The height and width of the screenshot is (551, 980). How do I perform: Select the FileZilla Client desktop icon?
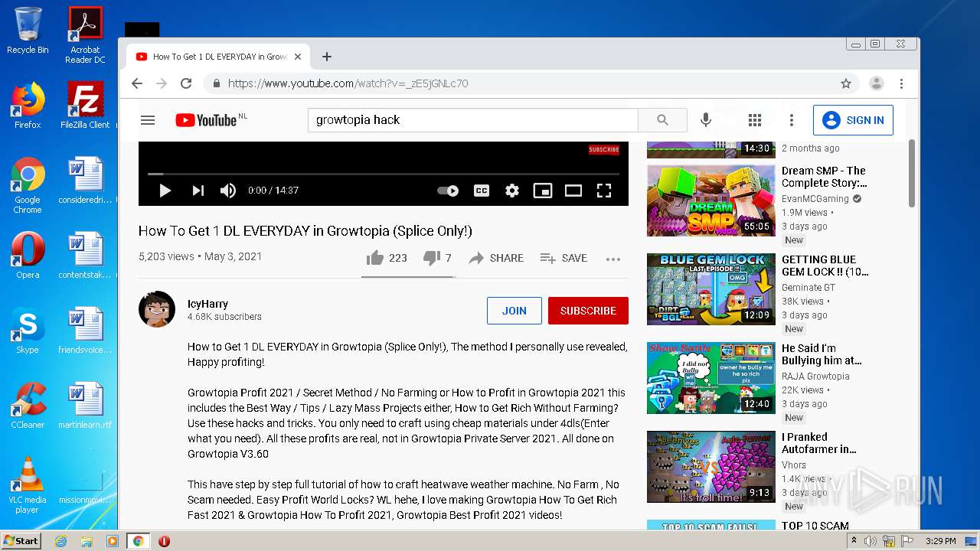point(85,105)
